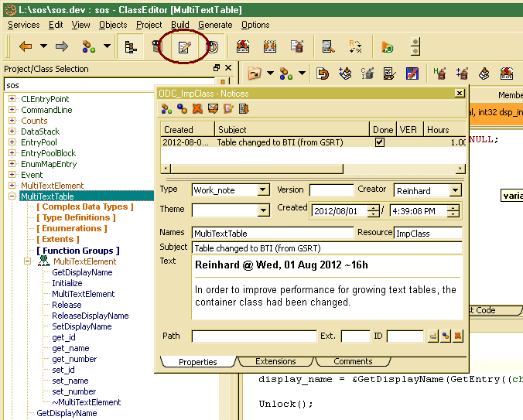Open the Generate menu
This screenshot has height=420, width=523.
[x=214, y=25]
